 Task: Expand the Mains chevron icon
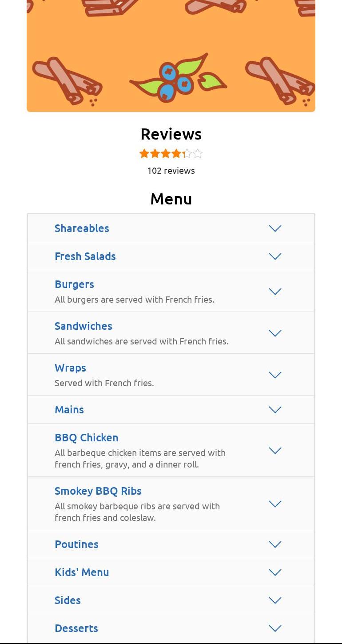pos(275,410)
